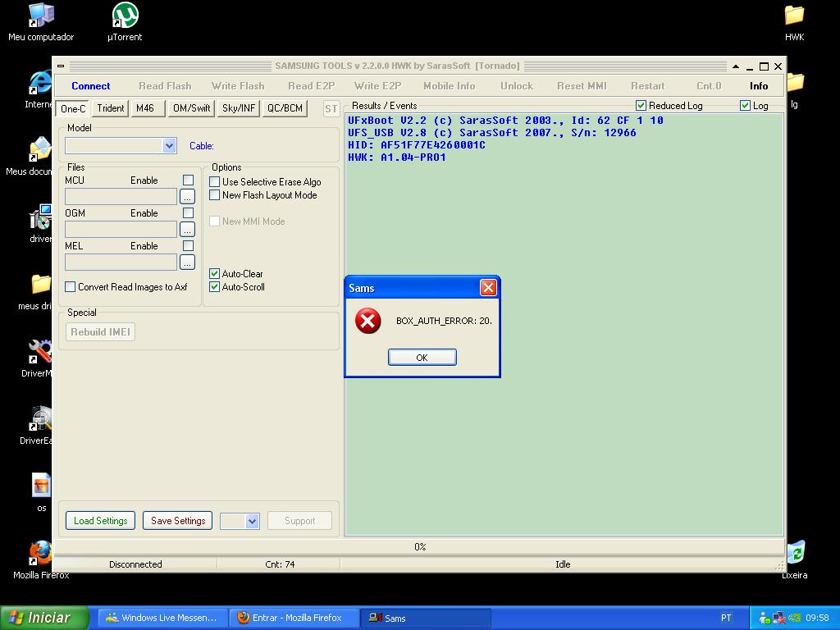Viewport: 840px width, 630px height.
Task: Open the DriverMax desktop shortcut
Action: (x=39, y=358)
